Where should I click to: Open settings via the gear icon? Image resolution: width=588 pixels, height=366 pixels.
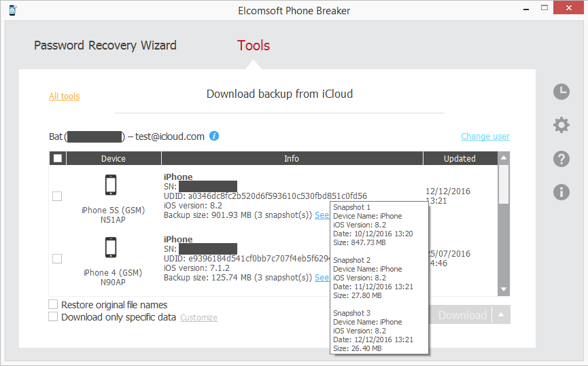(x=561, y=125)
